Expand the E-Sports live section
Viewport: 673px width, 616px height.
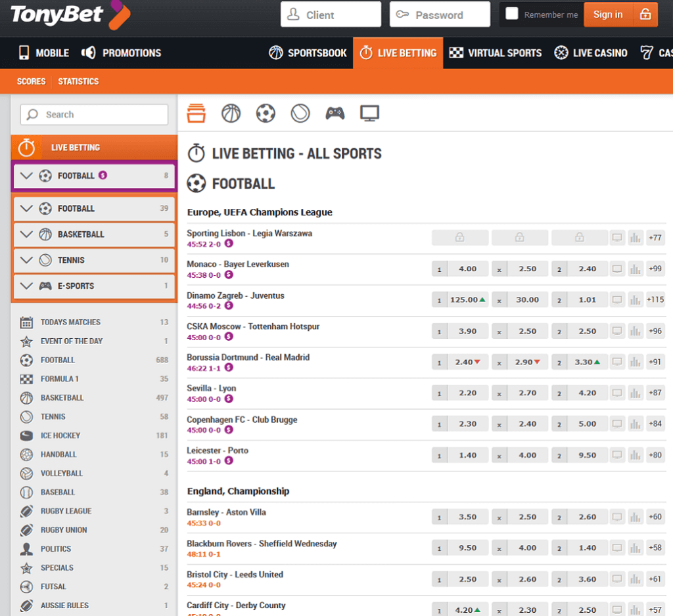pos(94,286)
